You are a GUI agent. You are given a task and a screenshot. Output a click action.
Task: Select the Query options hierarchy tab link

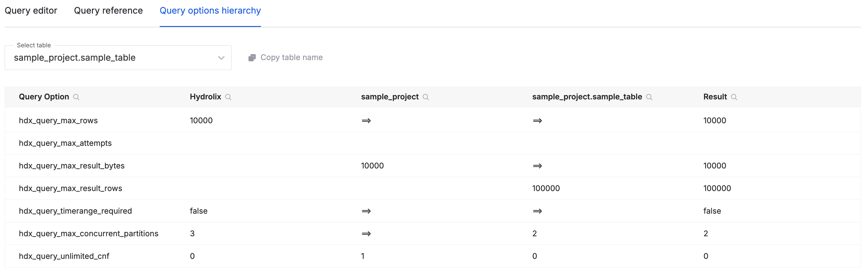click(210, 11)
